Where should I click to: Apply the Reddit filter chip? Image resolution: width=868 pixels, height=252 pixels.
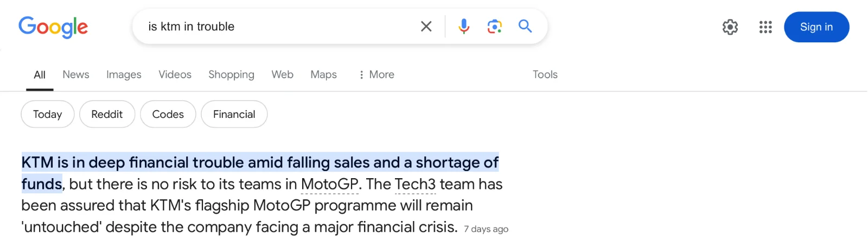click(107, 114)
